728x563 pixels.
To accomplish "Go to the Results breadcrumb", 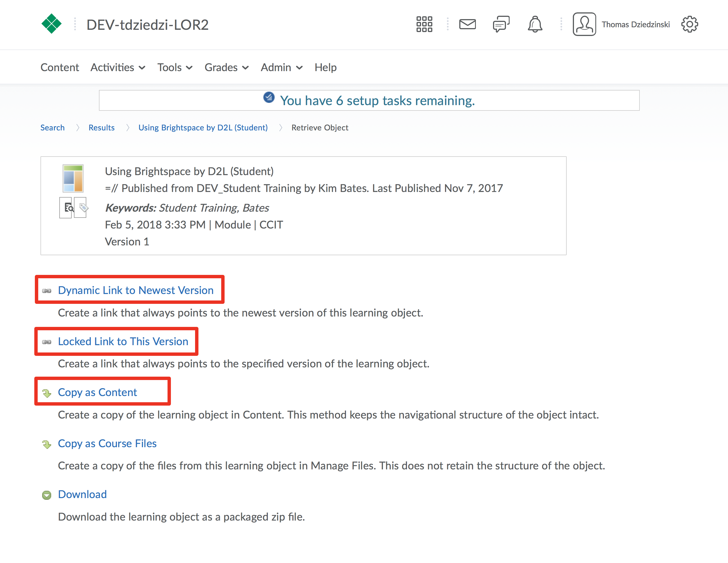I will click(x=101, y=127).
